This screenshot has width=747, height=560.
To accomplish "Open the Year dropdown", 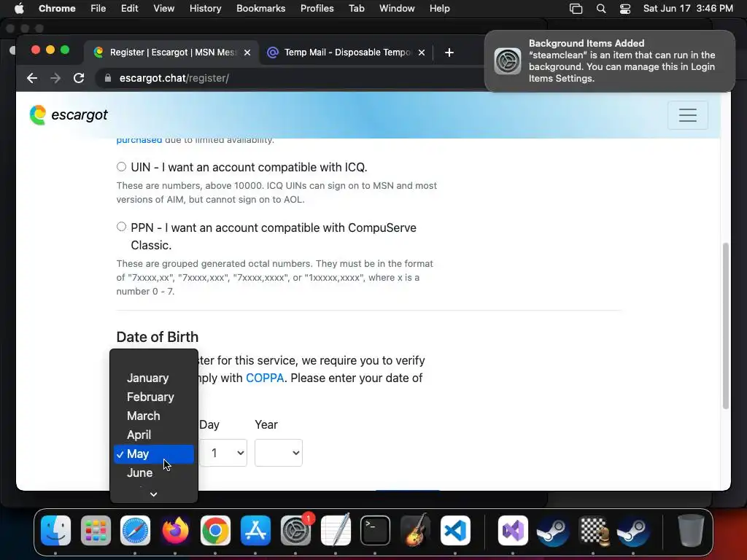I will click(x=279, y=453).
